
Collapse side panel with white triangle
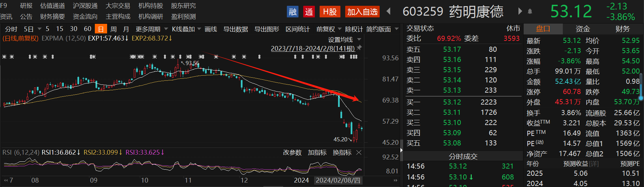click(401, 150)
